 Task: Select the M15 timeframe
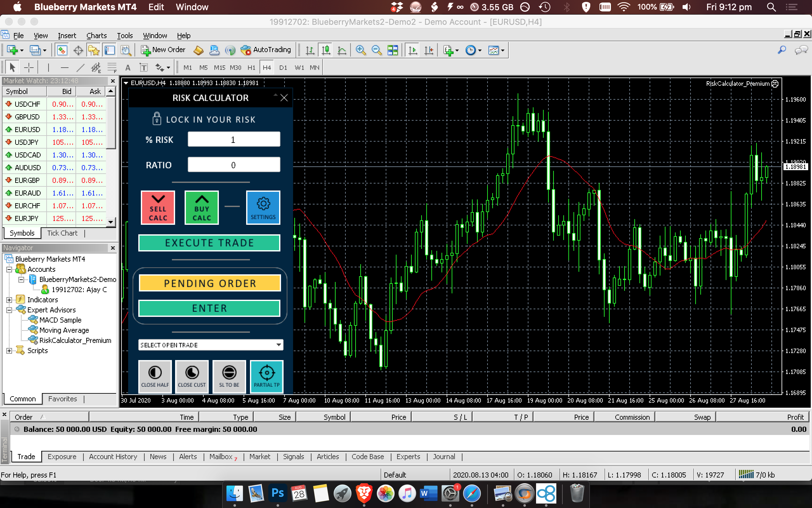(219, 68)
